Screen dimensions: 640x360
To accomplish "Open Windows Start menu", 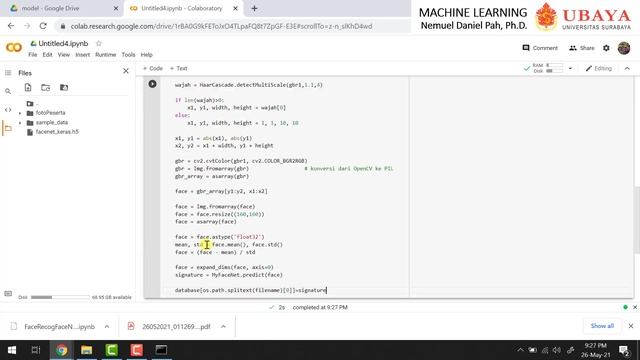I will click(x=12, y=350).
